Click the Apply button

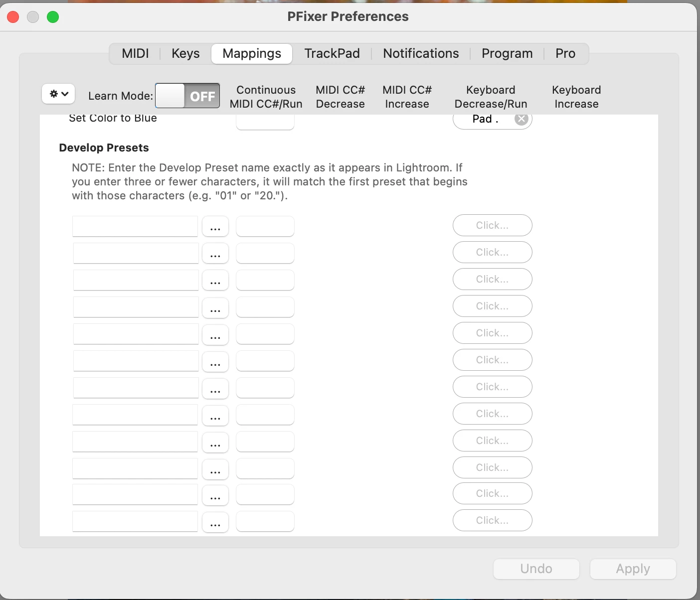[x=633, y=569]
